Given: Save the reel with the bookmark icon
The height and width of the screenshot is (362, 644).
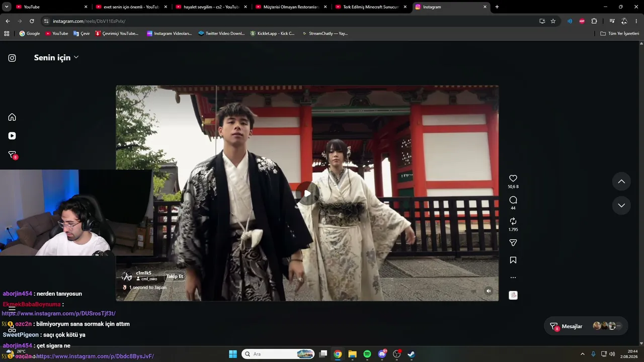Looking at the screenshot, I should [513, 260].
